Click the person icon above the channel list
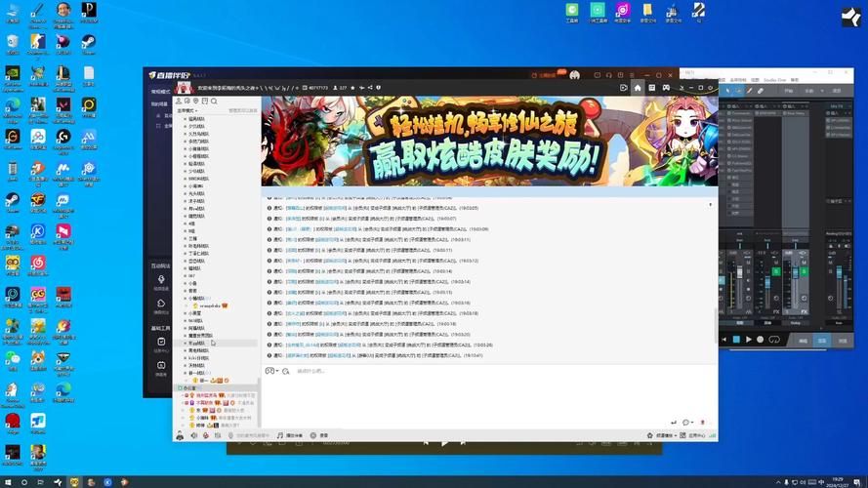Screen dimensions: 868x488 point(179,102)
